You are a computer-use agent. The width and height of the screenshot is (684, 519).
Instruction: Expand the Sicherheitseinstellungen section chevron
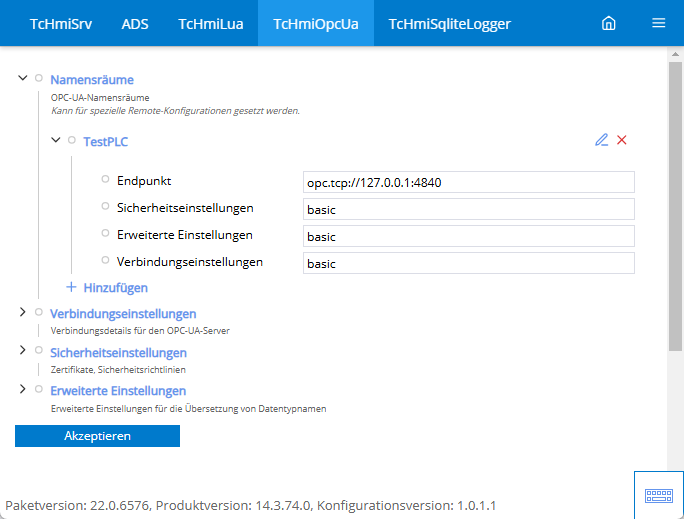coord(23,350)
